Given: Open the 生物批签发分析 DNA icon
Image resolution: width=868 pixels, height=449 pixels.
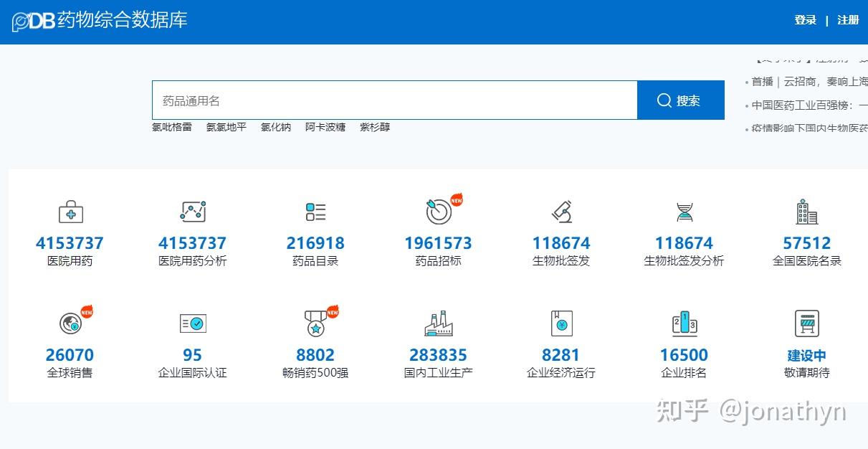Looking at the screenshot, I should pos(685,212).
